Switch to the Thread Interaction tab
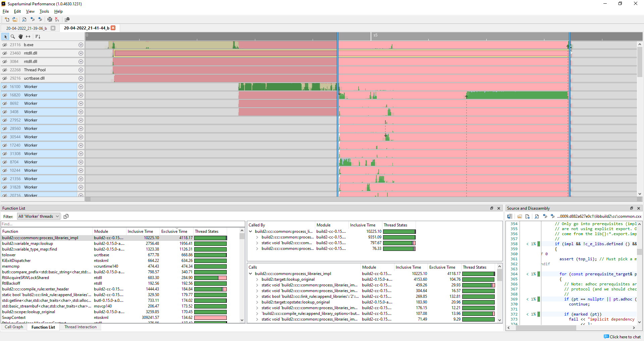This screenshot has width=644, height=341. pyautogui.click(x=80, y=327)
